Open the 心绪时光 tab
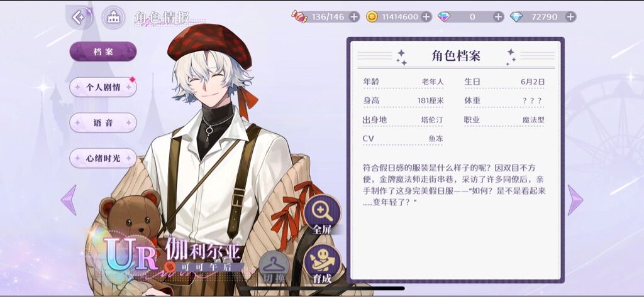The width and height of the screenshot is (644, 297). 103,158
